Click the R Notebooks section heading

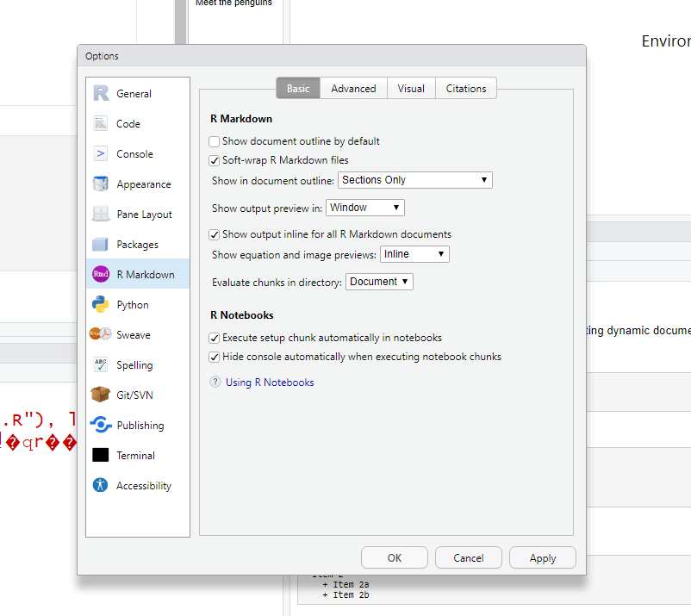pos(242,315)
